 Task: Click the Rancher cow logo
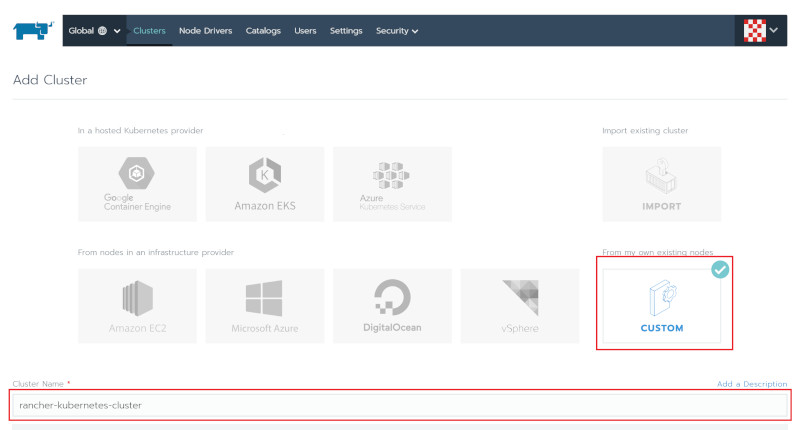pyautogui.click(x=33, y=31)
